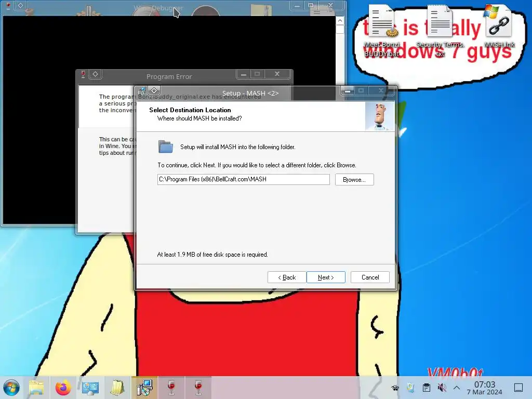Image resolution: width=532 pixels, height=399 pixels.
Task: Expand the hidden system tray icons arrow
Action: pyautogui.click(x=457, y=388)
